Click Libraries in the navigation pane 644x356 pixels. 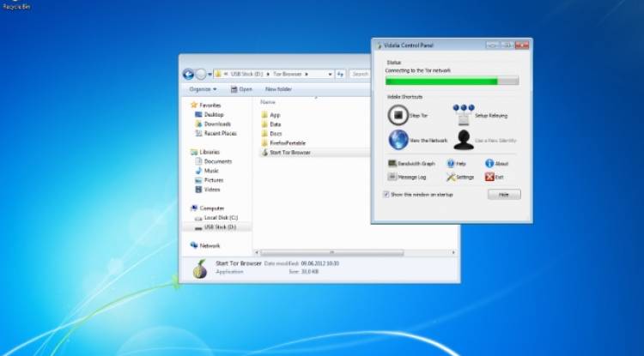click(205, 152)
